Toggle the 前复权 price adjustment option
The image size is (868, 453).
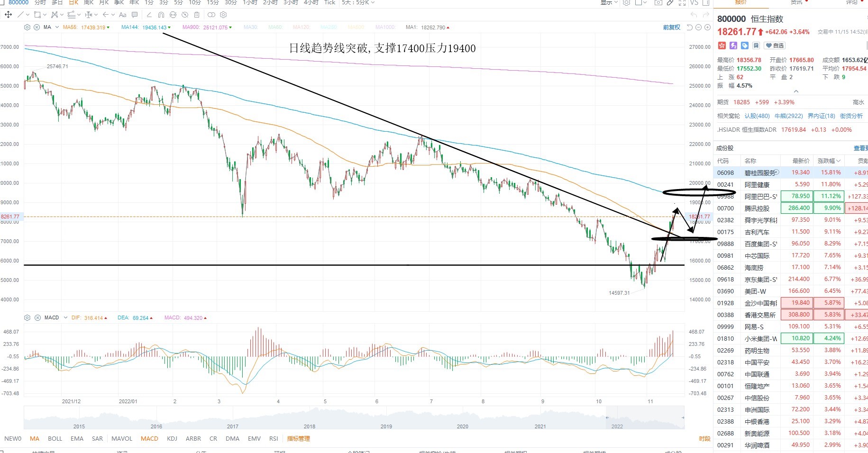[671, 27]
